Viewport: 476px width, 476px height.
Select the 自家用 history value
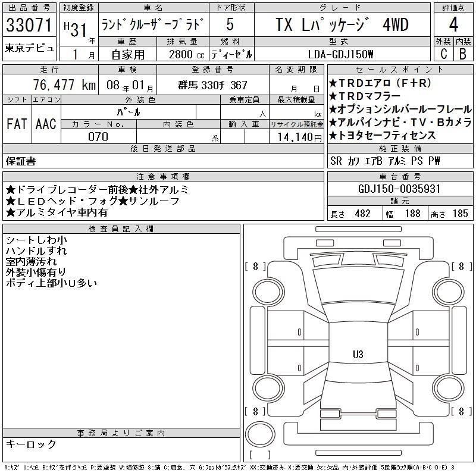coord(128,55)
